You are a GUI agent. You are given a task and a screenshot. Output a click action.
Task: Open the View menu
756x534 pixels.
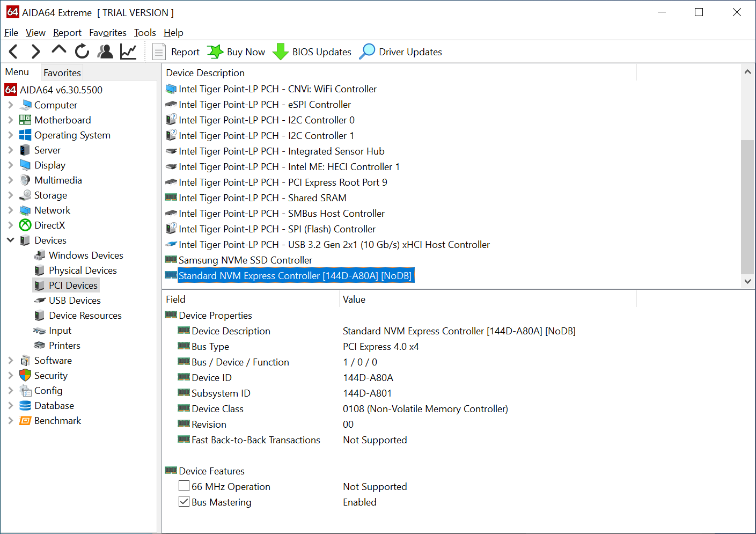coord(35,33)
